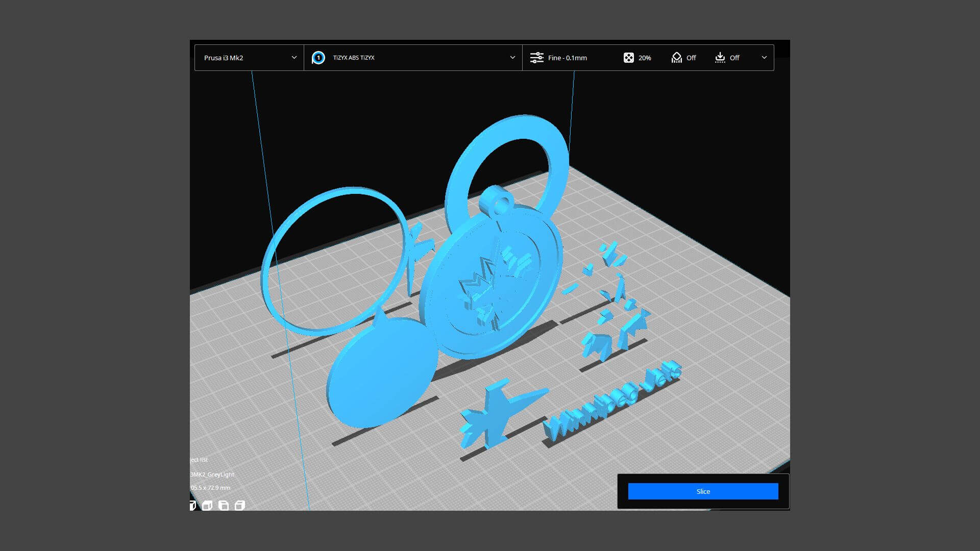Open the object list header
980x551 pixels.
tap(199, 460)
